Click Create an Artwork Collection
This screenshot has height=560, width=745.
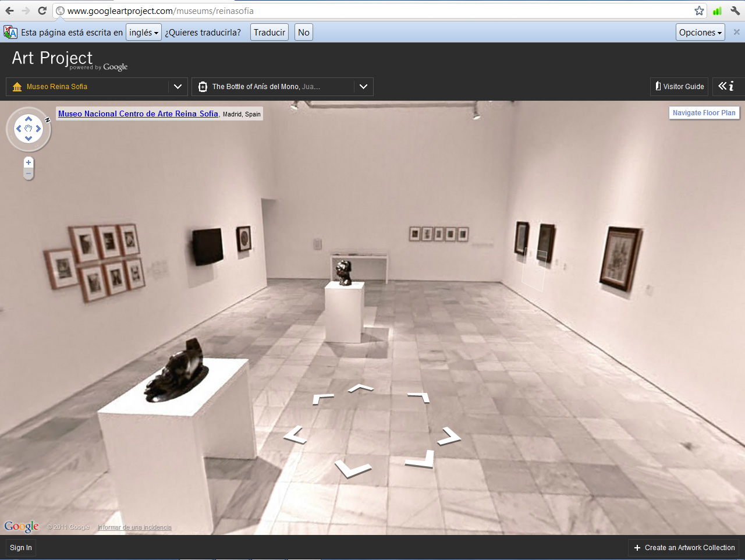[x=684, y=548]
